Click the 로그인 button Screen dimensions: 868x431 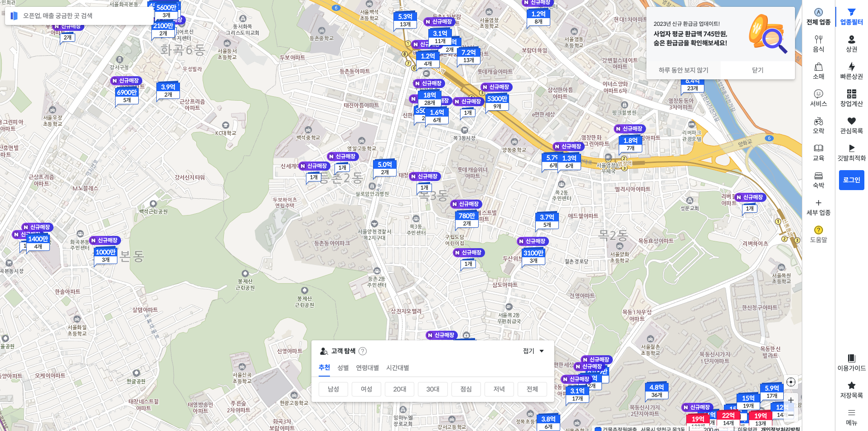[x=851, y=180]
